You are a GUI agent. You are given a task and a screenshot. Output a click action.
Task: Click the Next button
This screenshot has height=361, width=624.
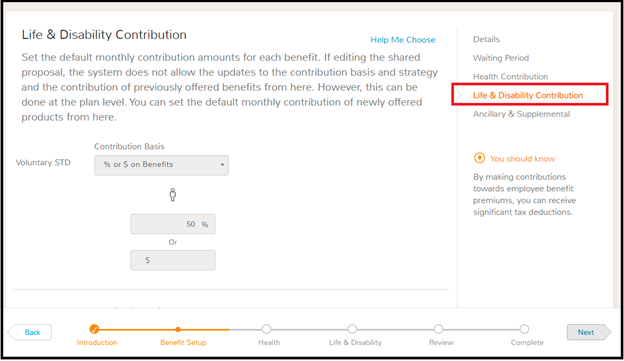(589, 332)
